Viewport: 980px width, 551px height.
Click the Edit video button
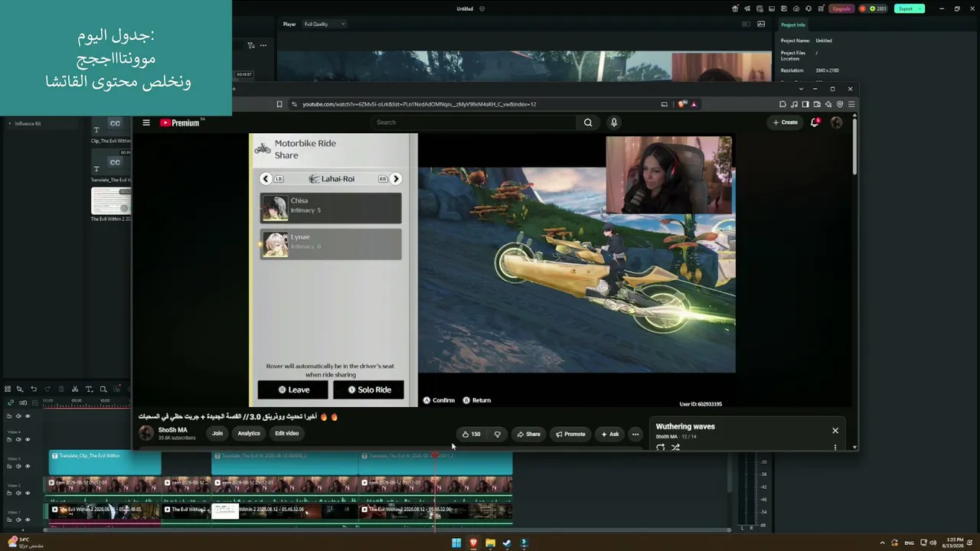coord(287,433)
